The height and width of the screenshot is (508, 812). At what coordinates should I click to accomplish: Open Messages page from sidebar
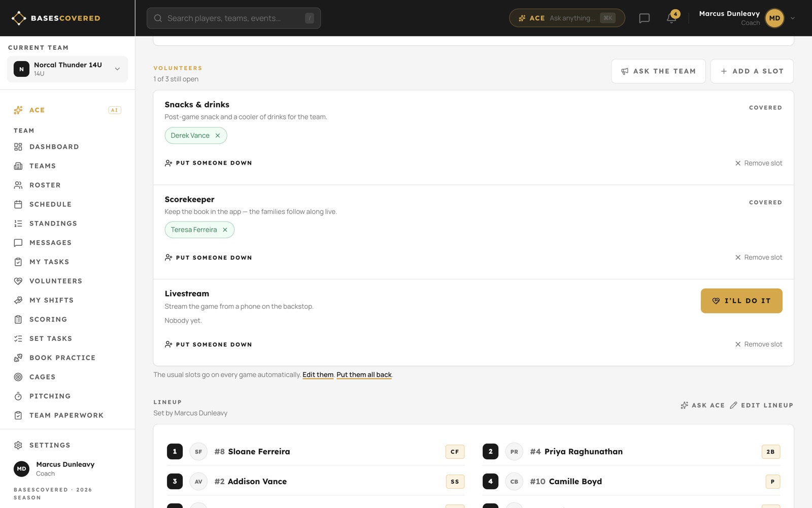pos(67,243)
